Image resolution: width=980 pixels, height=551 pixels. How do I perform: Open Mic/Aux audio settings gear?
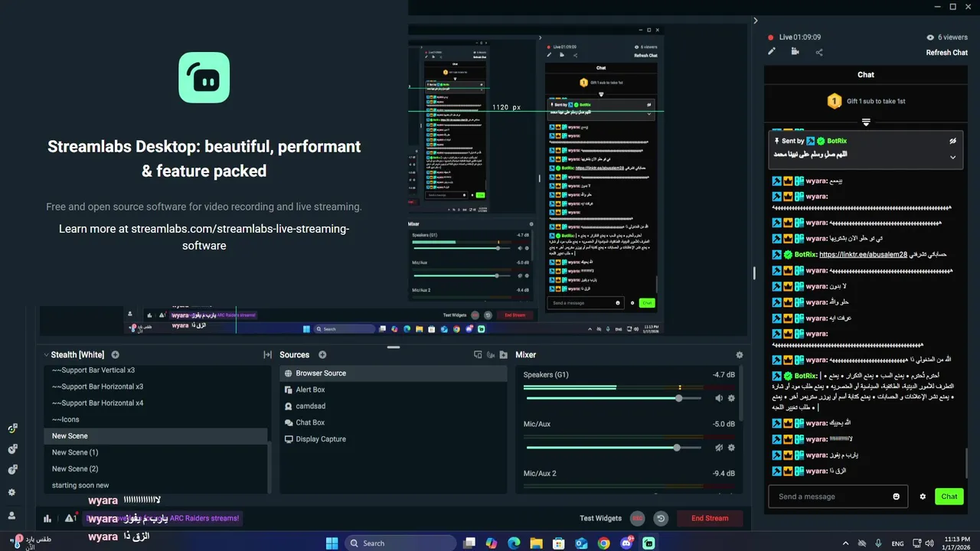731,448
